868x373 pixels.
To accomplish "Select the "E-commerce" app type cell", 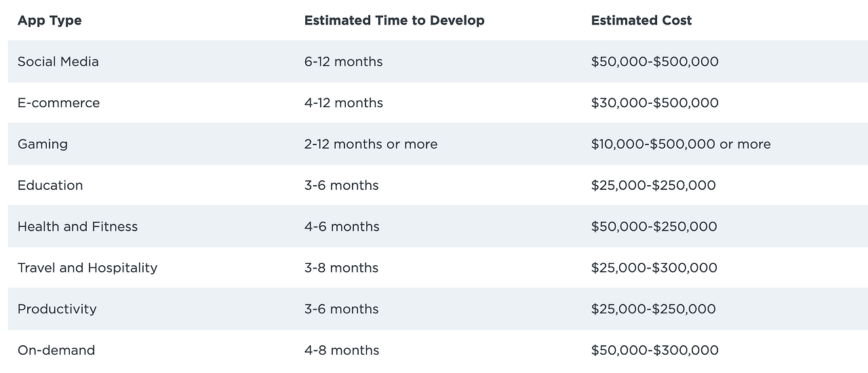I will tap(58, 103).
